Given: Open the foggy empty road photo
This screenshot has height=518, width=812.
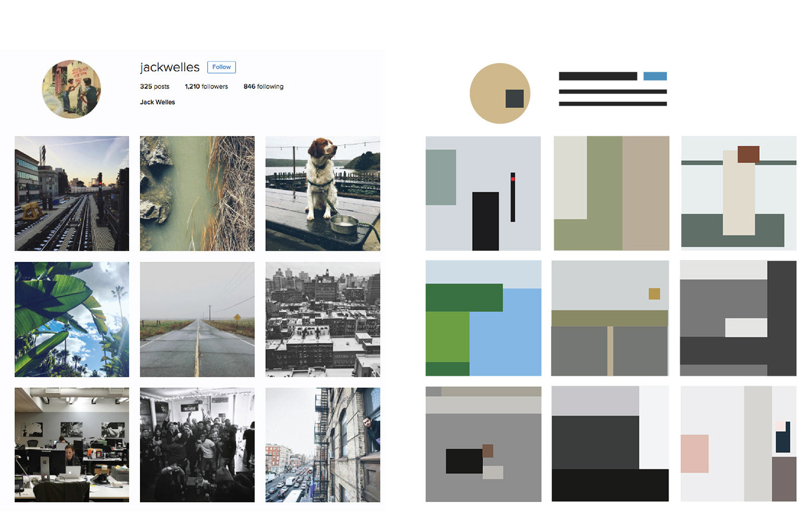Looking at the screenshot, I should (197, 319).
